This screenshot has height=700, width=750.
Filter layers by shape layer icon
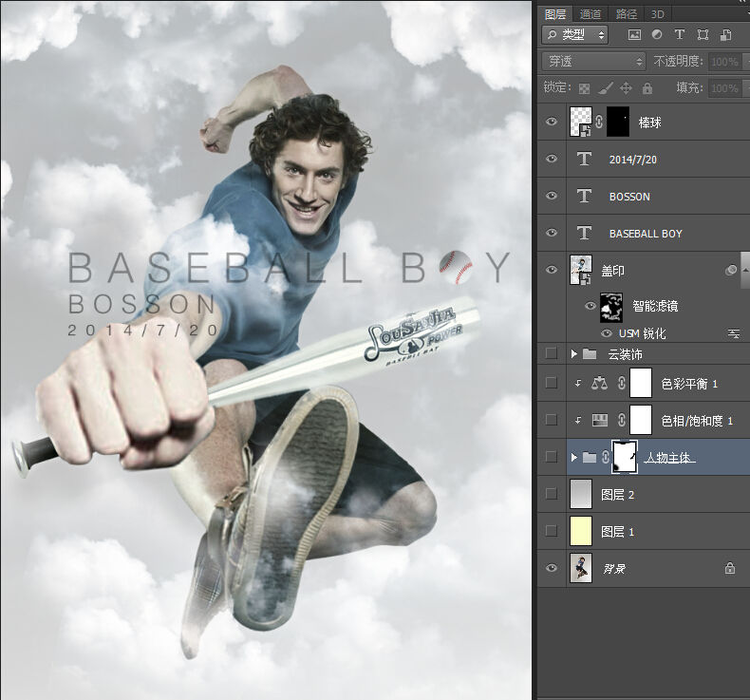pyautogui.click(x=703, y=34)
